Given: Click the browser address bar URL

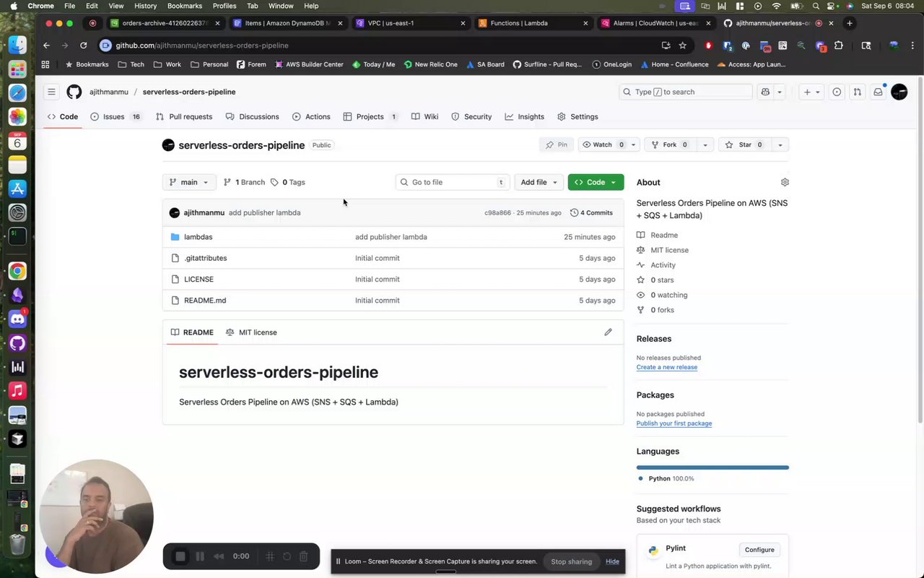Looking at the screenshot, I should [x=201, y=45].
